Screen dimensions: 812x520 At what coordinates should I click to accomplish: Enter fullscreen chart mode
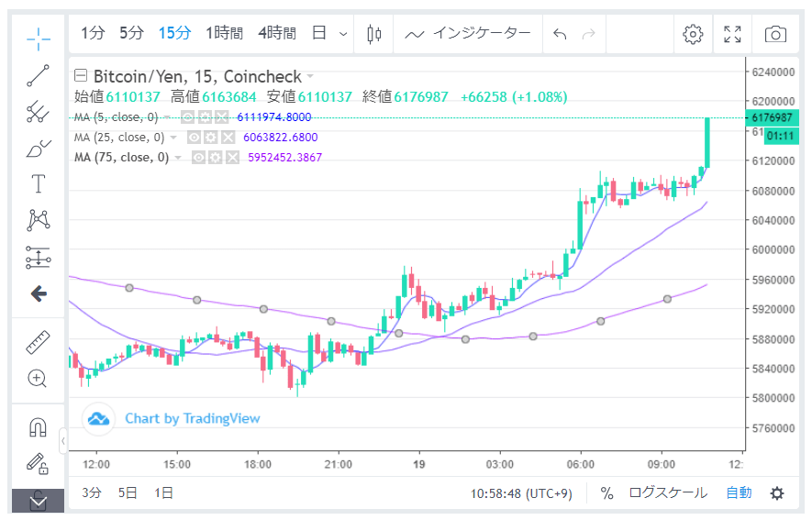[x=732, y=34]
